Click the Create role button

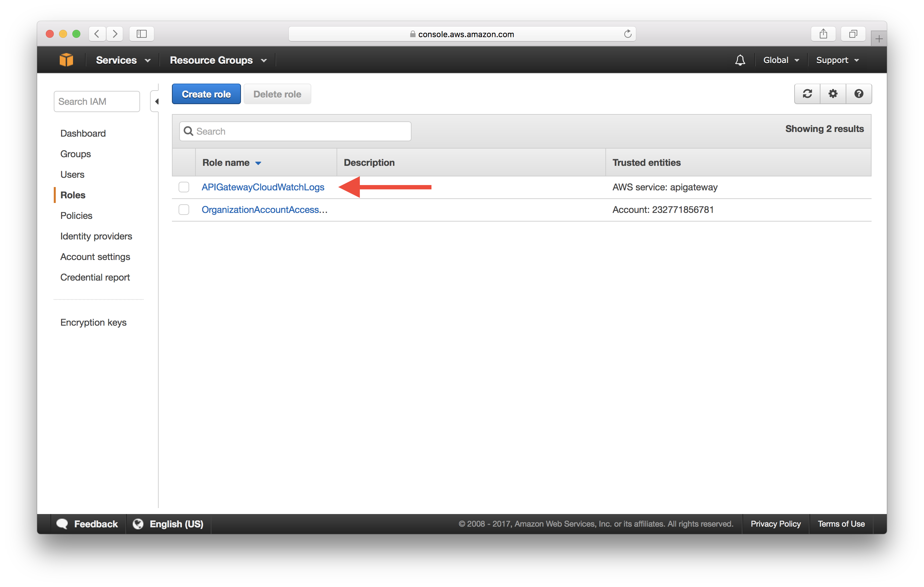[x=206, y=94]
